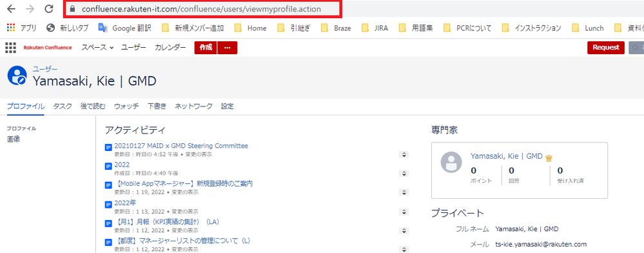Click the ユーザー breadcrumb link
This screenshot has width=644, height=253.
coord(45,69)
